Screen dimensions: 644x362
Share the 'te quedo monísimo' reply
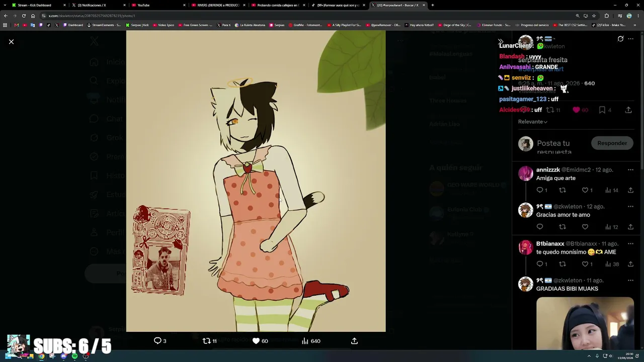pyautogui.click(x=630, y=264)
